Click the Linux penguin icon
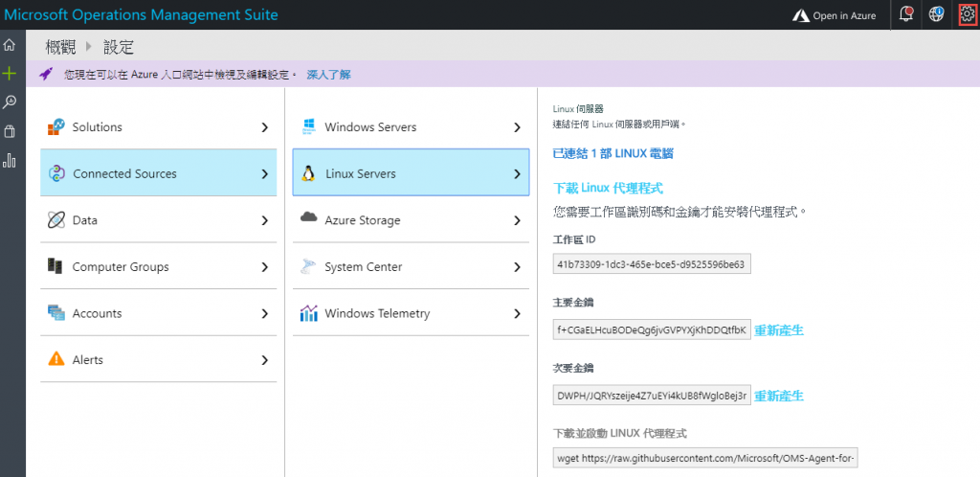 click(x=308, y=173)
